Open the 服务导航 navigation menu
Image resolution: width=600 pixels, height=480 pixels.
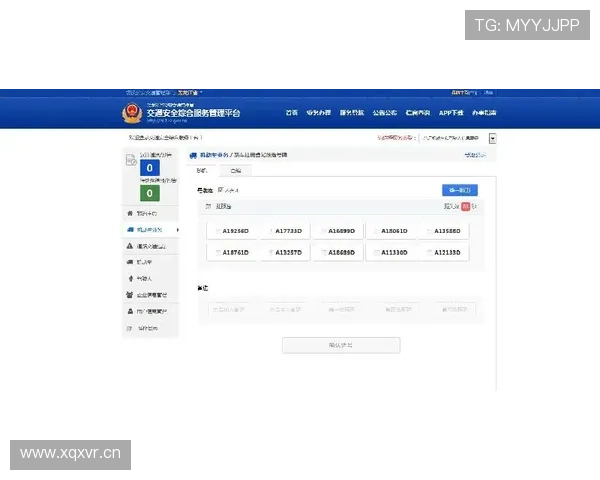pyautogui.click(x=352, y=113)
